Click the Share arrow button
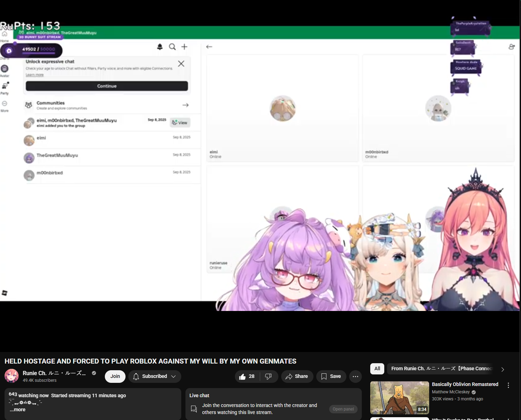This screenshot has height=420, width=521. pyautogui.click(x=297, y=377)
